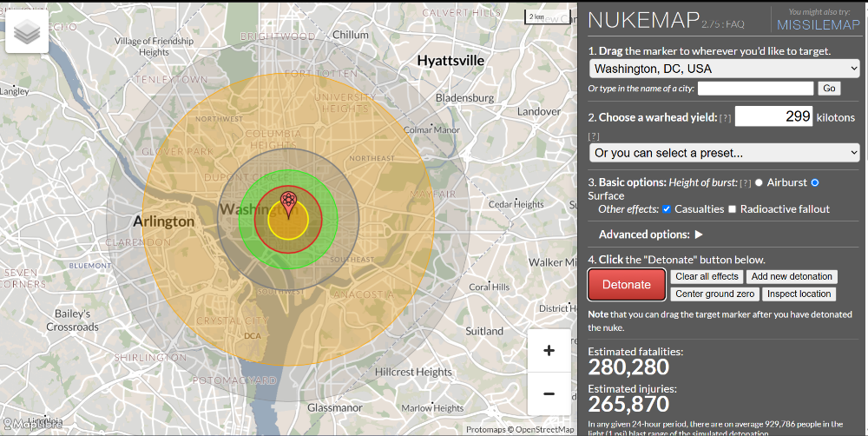Image resolution: width=868 pixels, height=436 pixels.
Task: Expand the Advanced options section
Action: pyautogui.click(x=651, y=235)
